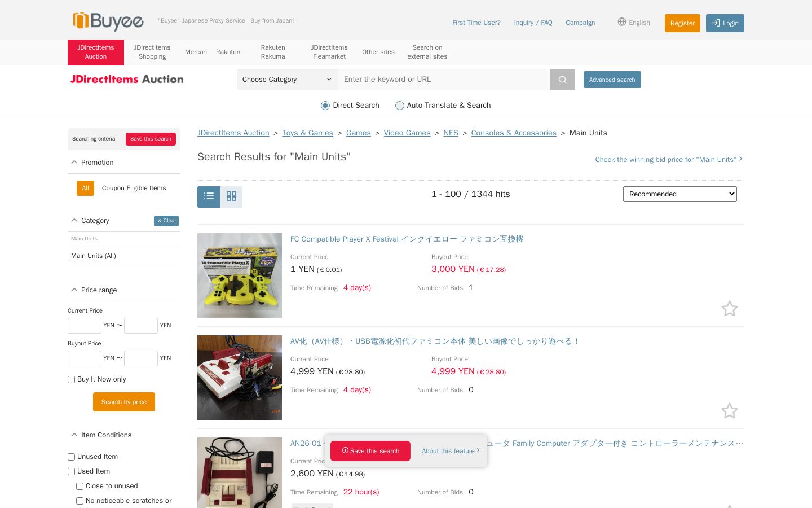Open About this feature link
The width and height of the screenshot is (812, 508).
pyautogui.click(x=451, y=451)
